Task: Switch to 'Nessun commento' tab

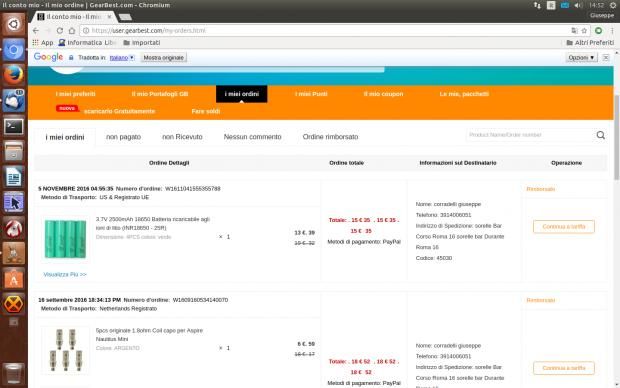Action: click(252, 137)
